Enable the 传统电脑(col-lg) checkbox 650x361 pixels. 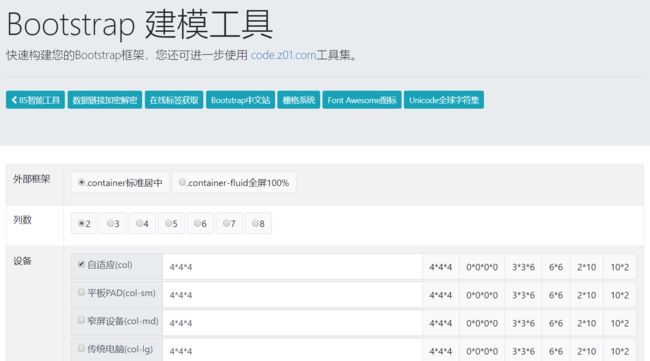tap(81, 348)
